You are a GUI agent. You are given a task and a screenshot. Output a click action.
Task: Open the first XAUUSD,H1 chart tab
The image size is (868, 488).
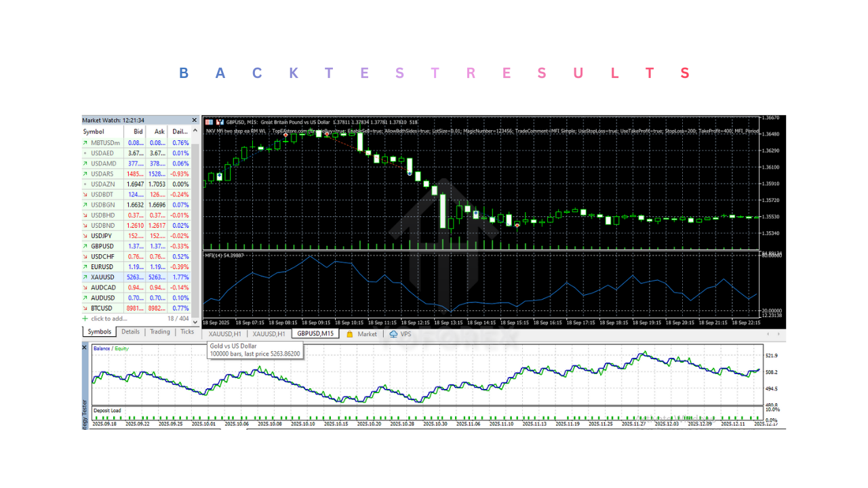[x=225, y=334]
